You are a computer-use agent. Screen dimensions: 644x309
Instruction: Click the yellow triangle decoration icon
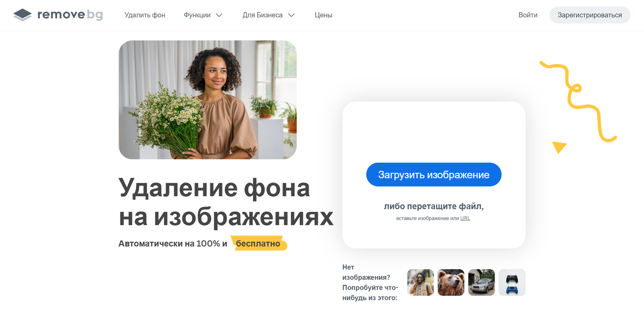click(559, 147)
